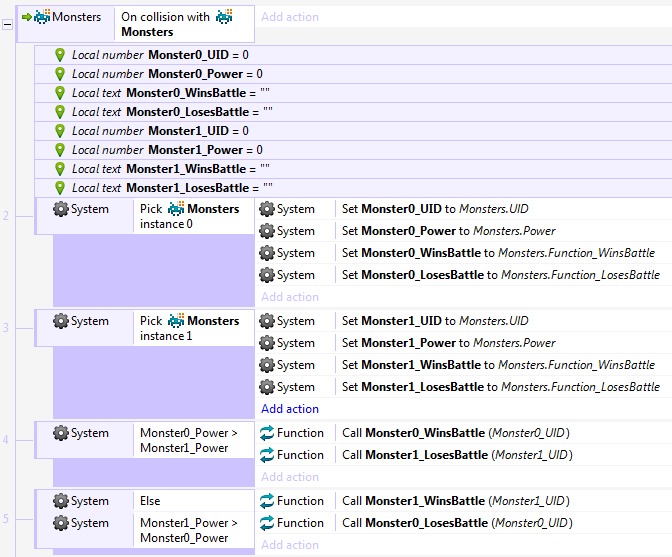
Task: Click gear icon for Set Monster0_Power action
Action: pos(267,231)
